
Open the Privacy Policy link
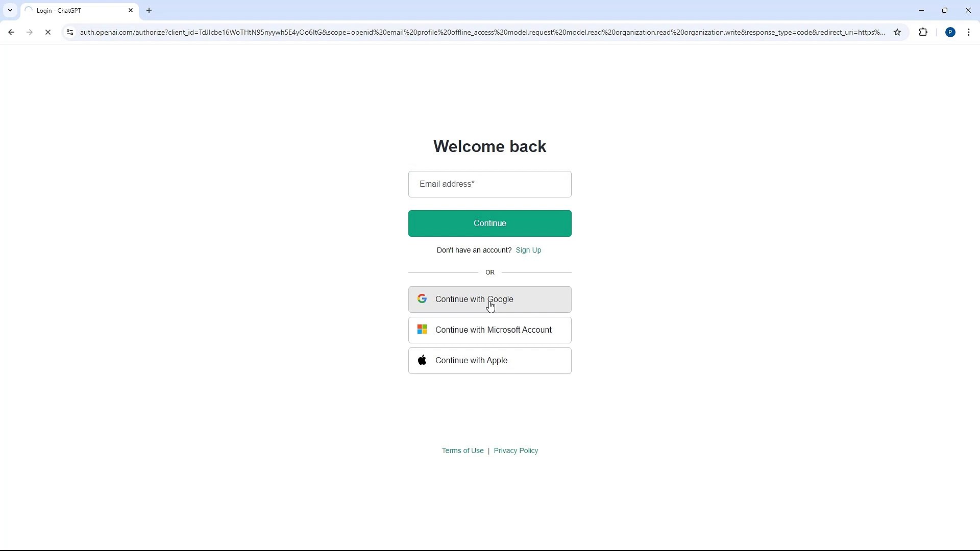tap(516, 450)
